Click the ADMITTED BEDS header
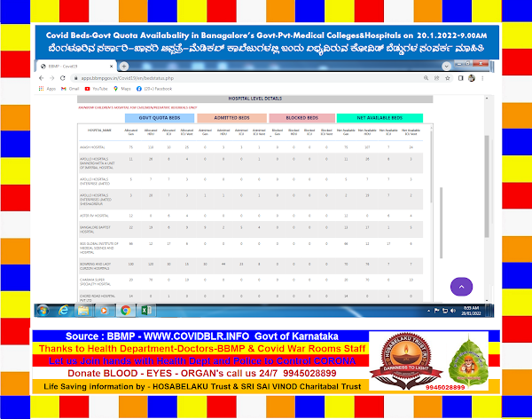532x419 pixels. tap(231, 118)
